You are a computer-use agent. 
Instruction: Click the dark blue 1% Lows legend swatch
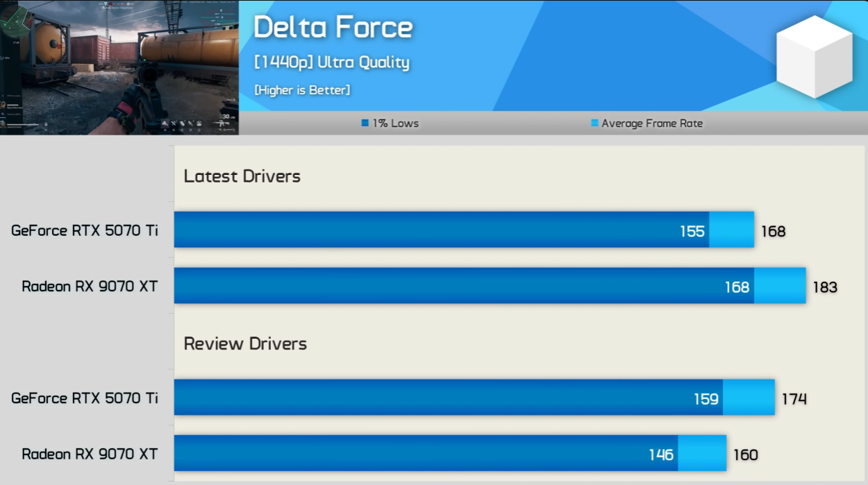[365, 124]
